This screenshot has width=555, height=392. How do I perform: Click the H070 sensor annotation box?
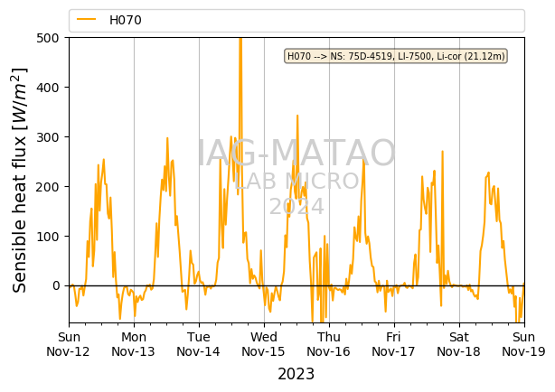(396, 56)
